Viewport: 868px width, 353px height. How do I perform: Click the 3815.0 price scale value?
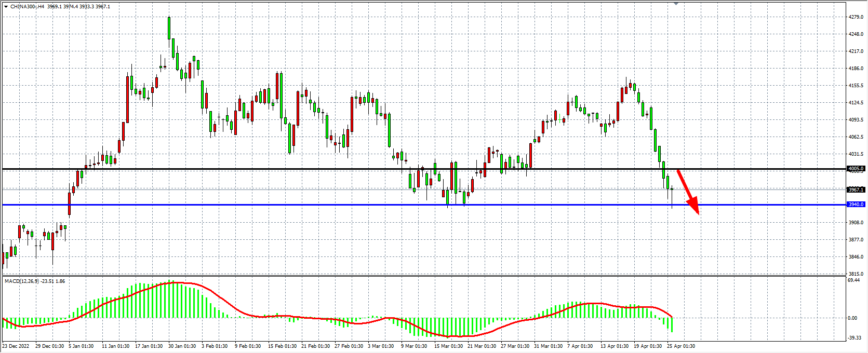coord(856,274)
